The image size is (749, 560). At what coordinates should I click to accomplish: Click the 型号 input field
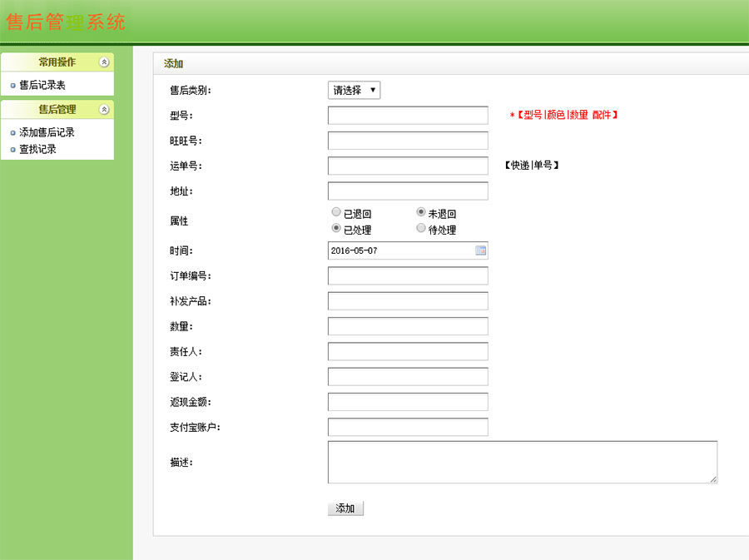408,116
